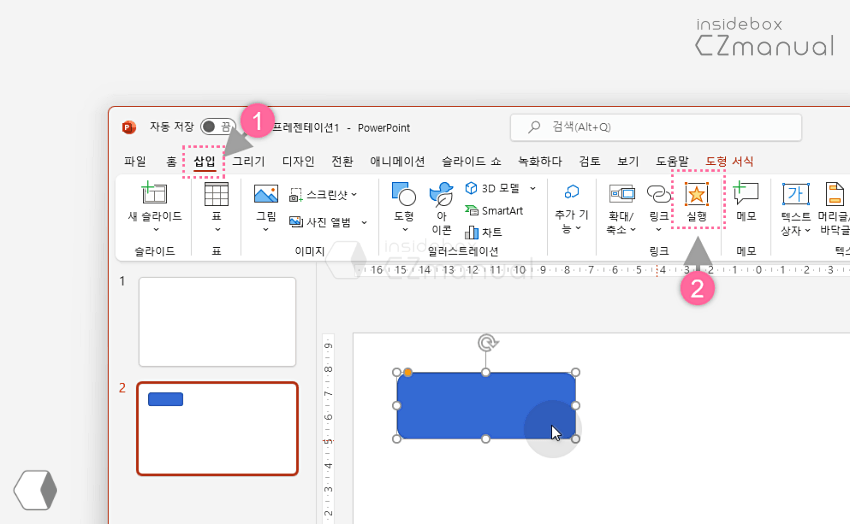This screenshot has width=850, height=524.
Task: Click the New Slide (새 슬라이드) icon
Action: [154, 193]
